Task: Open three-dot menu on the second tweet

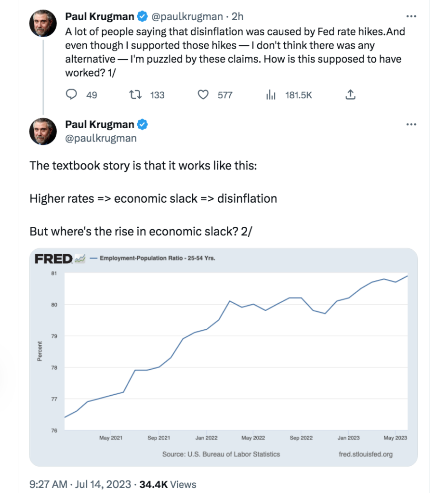Action: tap(411, 125)
